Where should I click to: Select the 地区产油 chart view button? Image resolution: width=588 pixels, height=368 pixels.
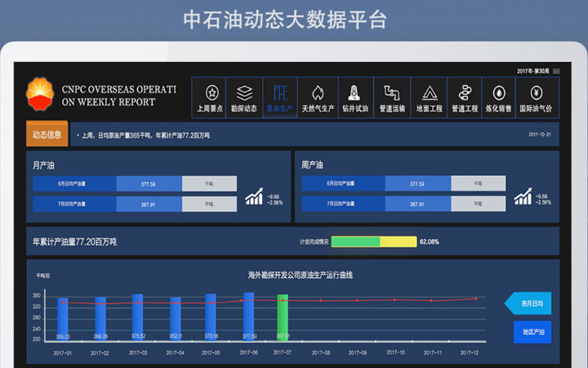coord(532,332)
